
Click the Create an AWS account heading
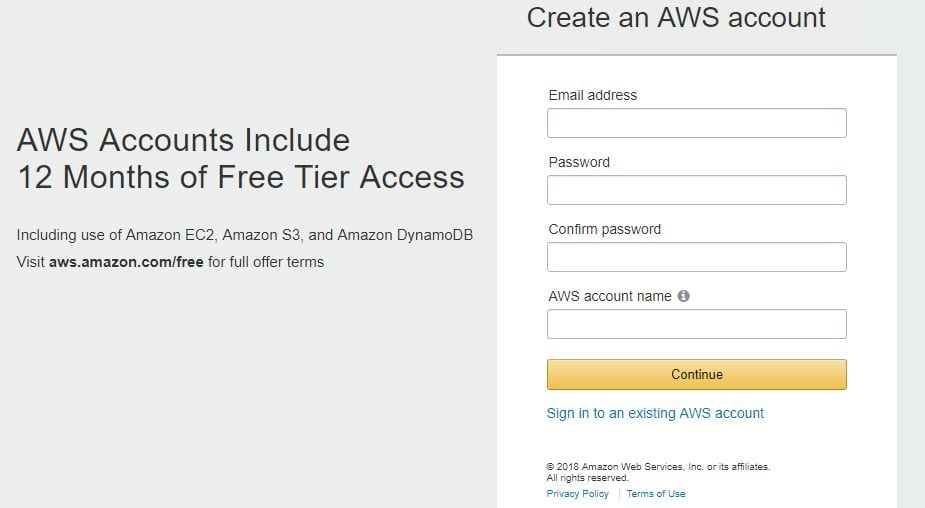[676, 18]
